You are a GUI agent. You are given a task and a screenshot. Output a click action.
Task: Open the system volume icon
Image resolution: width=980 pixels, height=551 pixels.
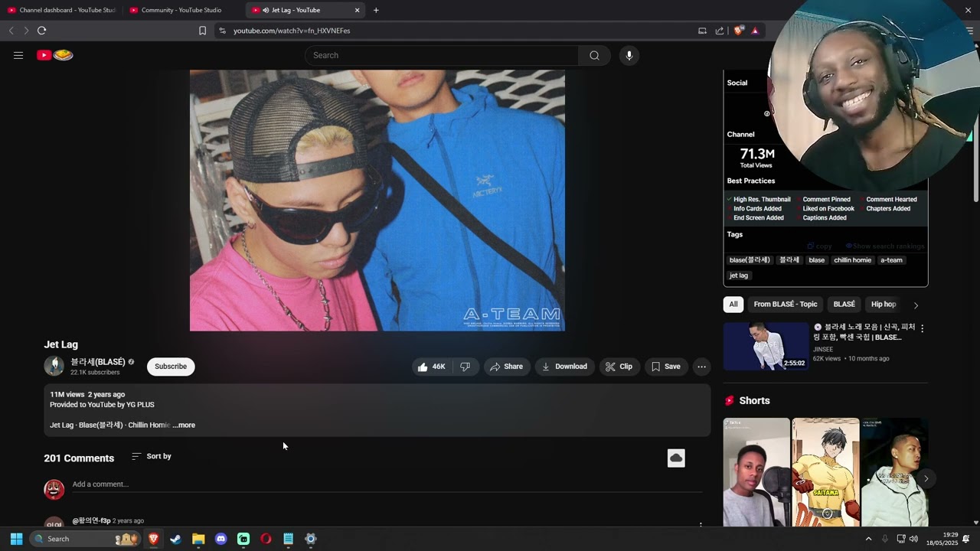pyautogui.click(x=913, y=539)
